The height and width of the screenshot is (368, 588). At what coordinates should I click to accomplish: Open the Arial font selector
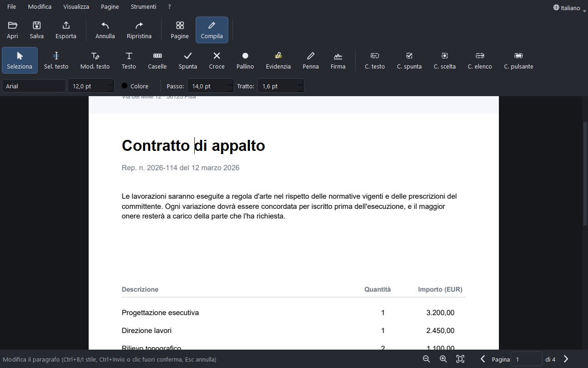tap(34, 86)
